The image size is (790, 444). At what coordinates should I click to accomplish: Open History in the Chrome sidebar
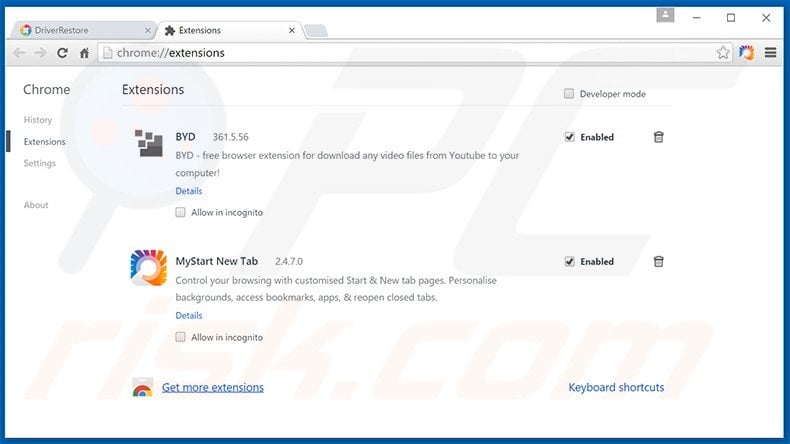coord(38,120)
